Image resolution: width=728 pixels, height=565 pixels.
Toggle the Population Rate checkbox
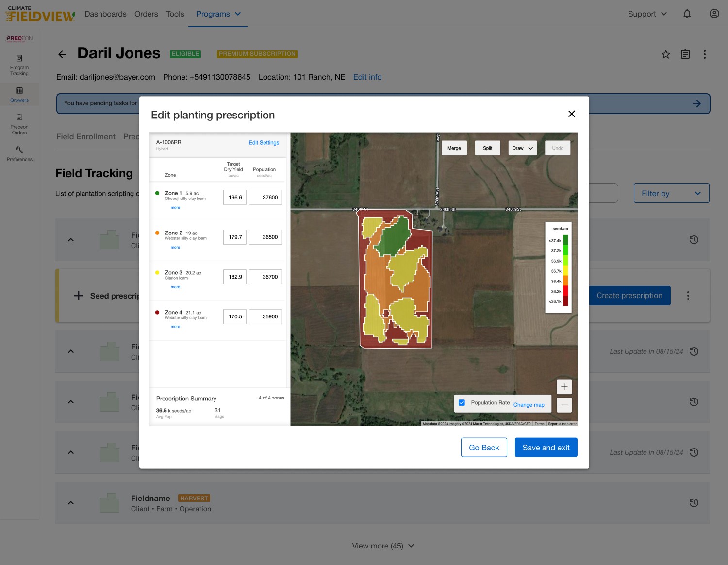pos(462,403)
